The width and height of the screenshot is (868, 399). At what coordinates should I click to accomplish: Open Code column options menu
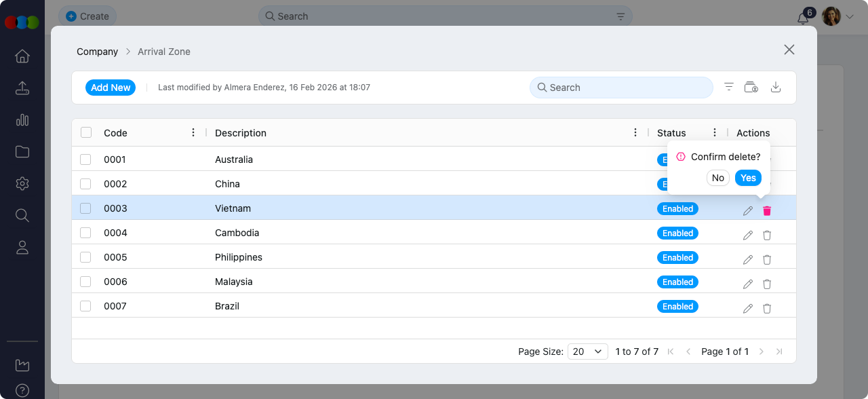[x=193, y=132]
